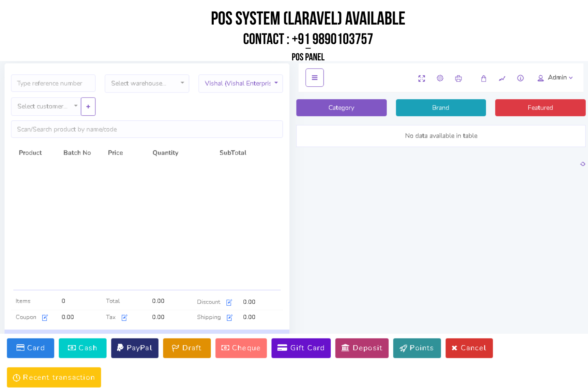Image resolution: width=588 pixels, height=392 pixels.
Task: Edit the Tax value icon
Action: point(124,318)
